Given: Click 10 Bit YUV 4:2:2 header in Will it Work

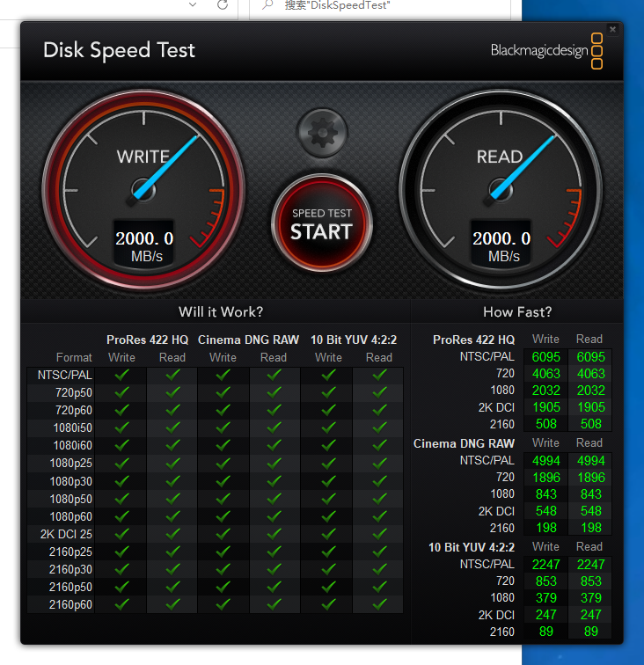Looking at the screenshot, I should [354, 340].
